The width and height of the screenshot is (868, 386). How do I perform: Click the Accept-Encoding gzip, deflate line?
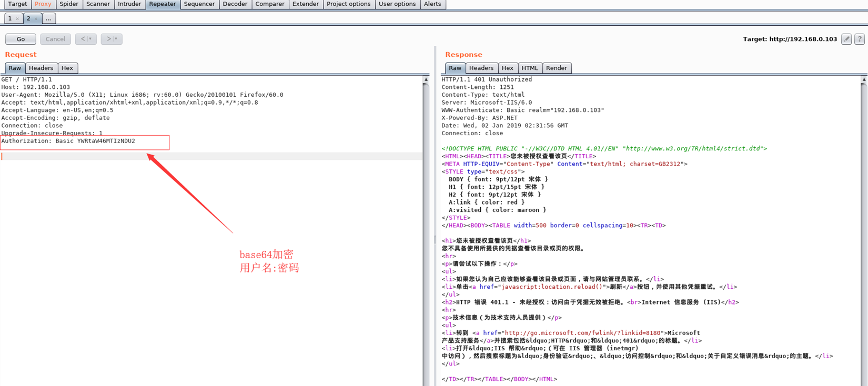pos(56,118)
